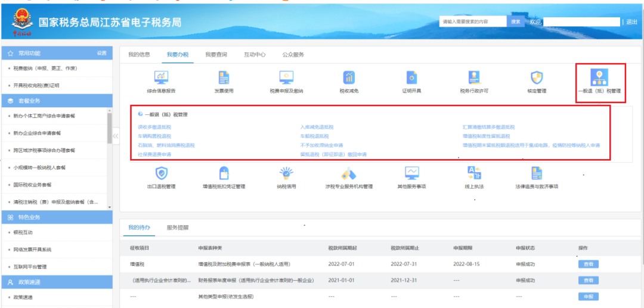644x308 pixels.
Task: Open the 税务行政许可 icon
Action: click(x=474, y=77)
